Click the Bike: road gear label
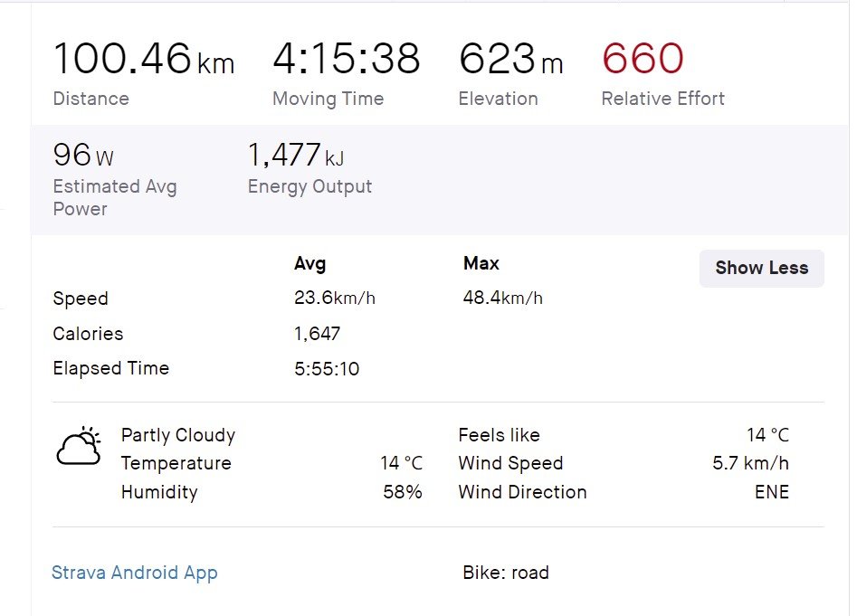 click(x=506, y=573)
